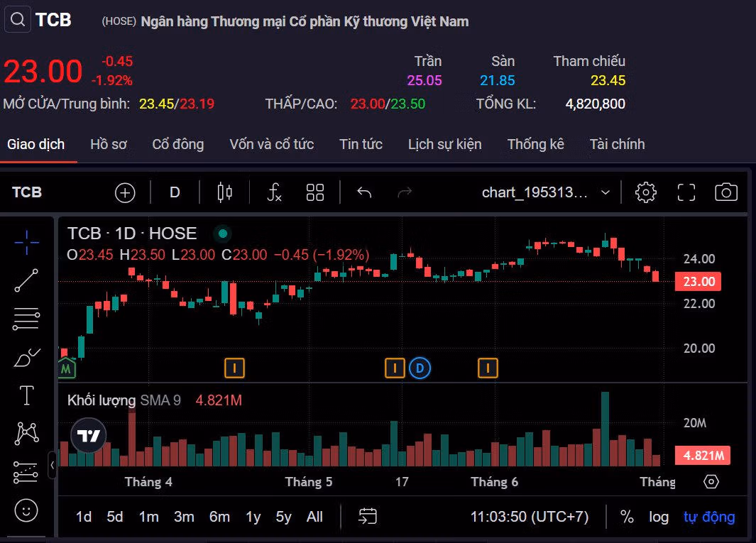The image size is (756, 543).
Task: Select the trend line drawing tool
Action: click(26, 280)
